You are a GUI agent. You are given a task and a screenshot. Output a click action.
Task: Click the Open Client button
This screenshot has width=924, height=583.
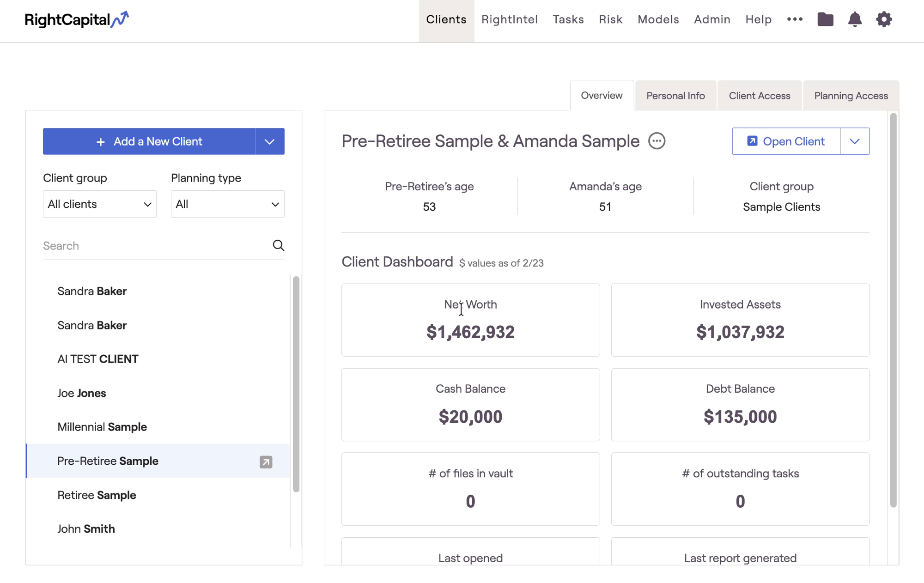[786, 141]
